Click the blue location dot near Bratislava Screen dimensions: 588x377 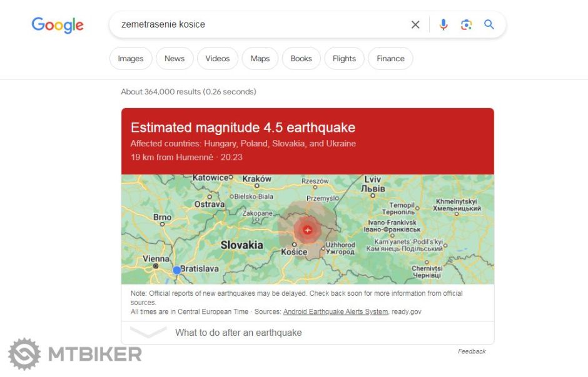(x=177, y=269)
